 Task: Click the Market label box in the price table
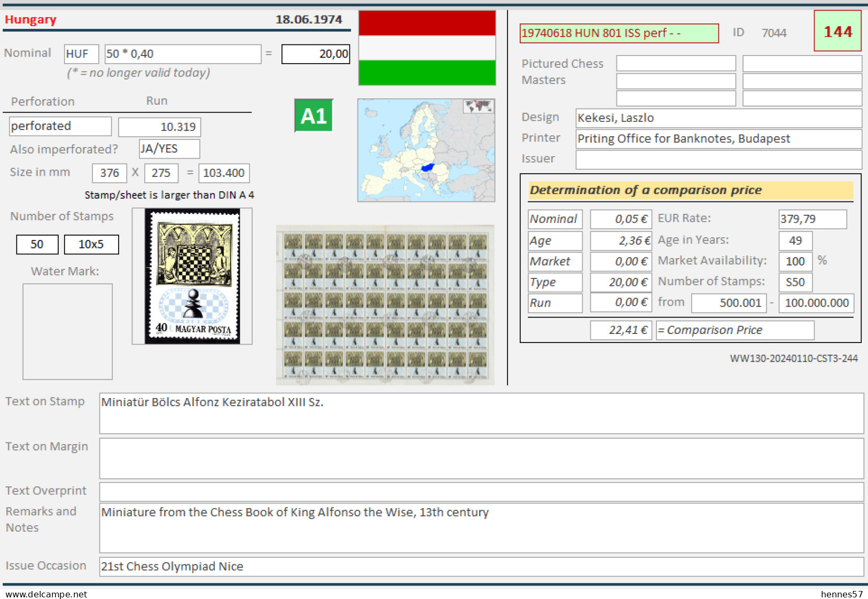pyautogui.click(x=555, y=261)
